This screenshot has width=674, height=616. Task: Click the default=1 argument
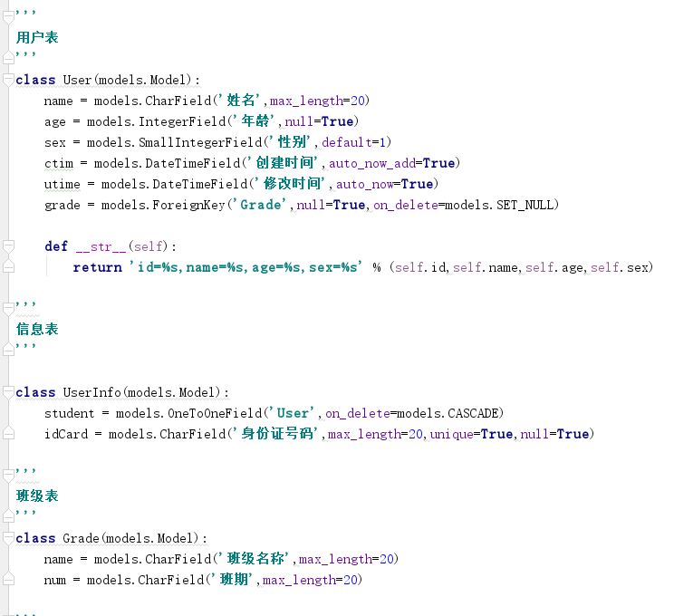354,142
